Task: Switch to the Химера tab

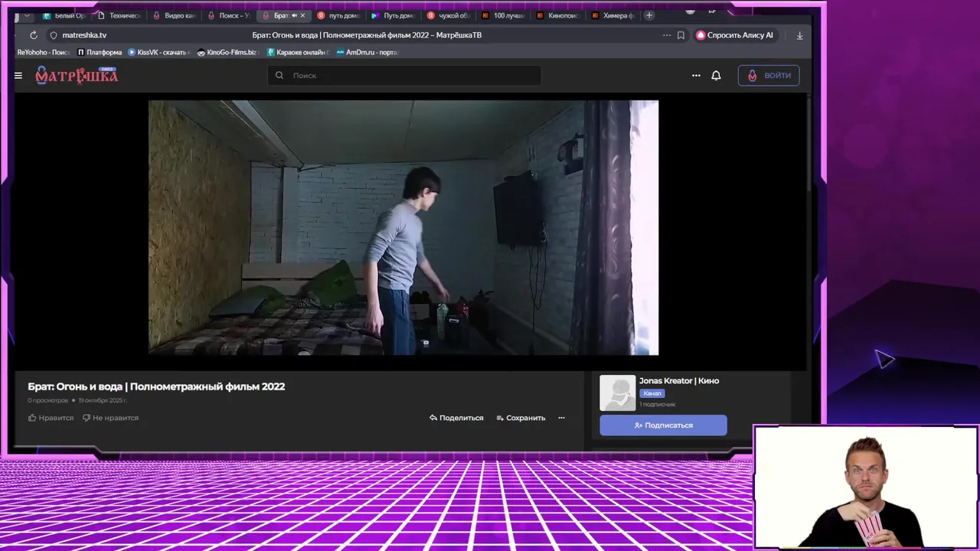Action: point(613,15)
